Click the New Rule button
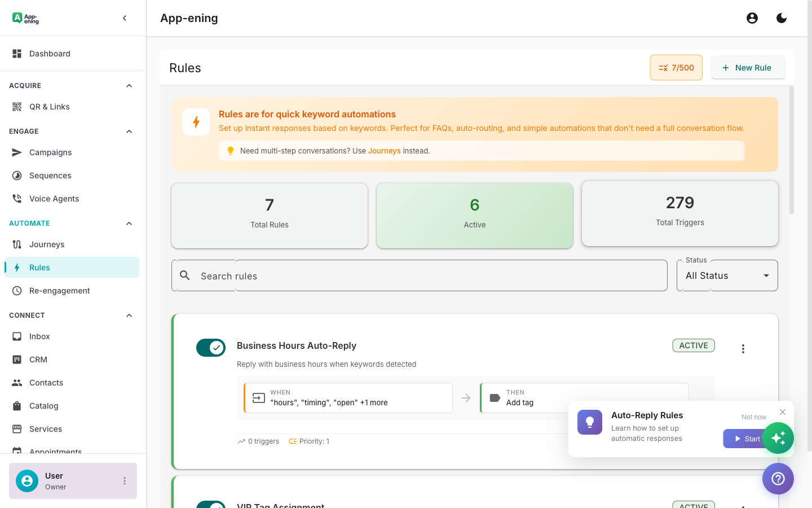This screenshot has height=508, width=812. [748, 67]
